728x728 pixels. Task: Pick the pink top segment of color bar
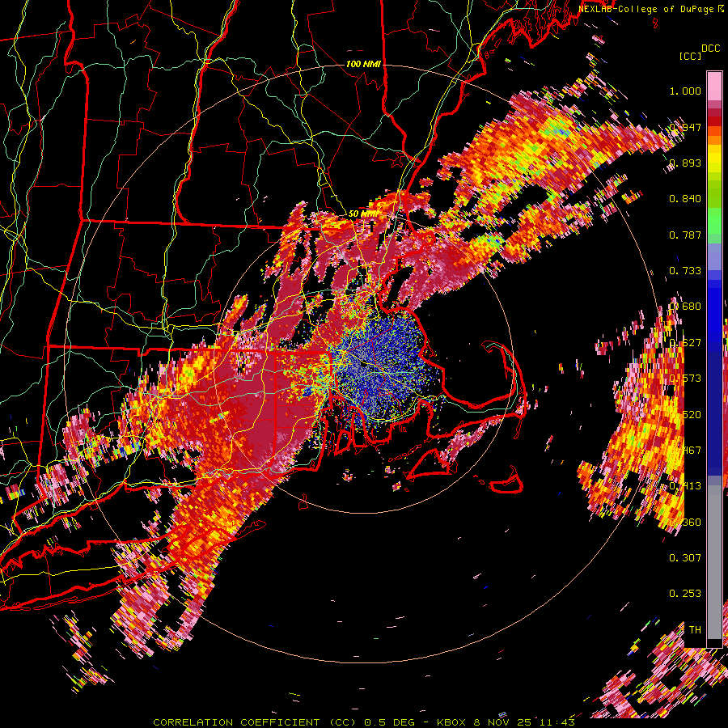tap(714, 87)
